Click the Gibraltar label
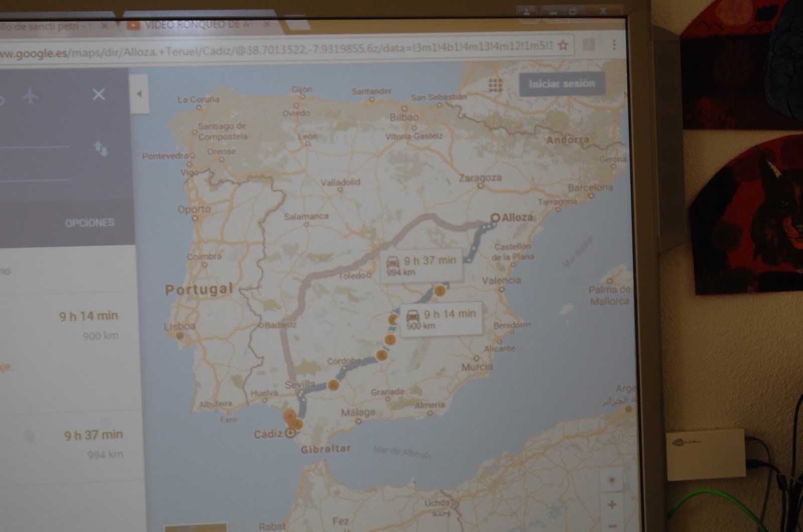The width and height of the screenshot is (803, 532). (326, 449)
